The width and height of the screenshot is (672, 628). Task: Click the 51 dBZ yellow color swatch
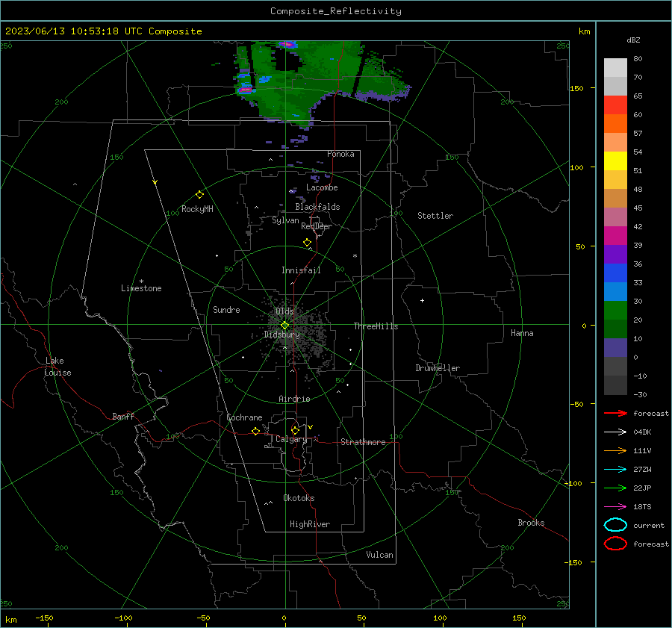point(615,161)
